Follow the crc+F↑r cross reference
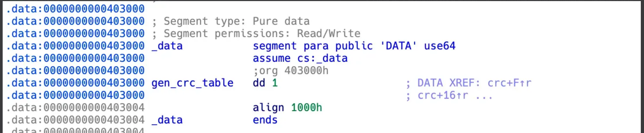The image size is (644, 133). click(x=509, y=83)
